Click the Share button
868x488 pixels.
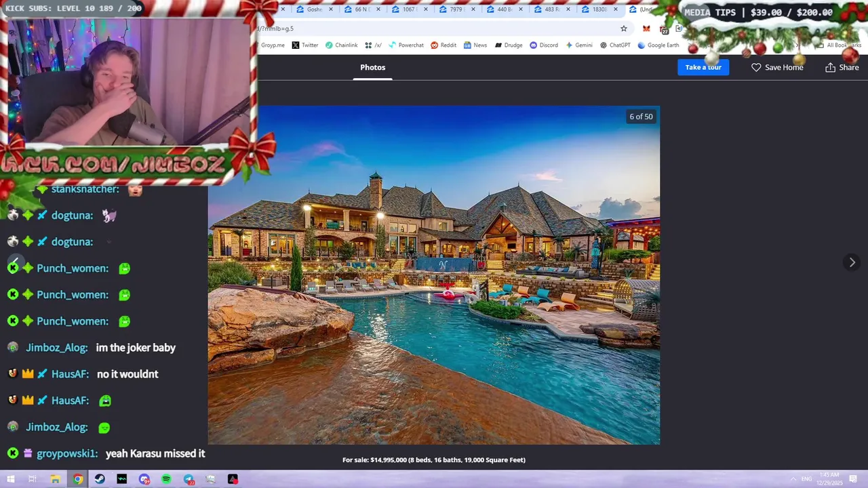(x=842, y=67)
